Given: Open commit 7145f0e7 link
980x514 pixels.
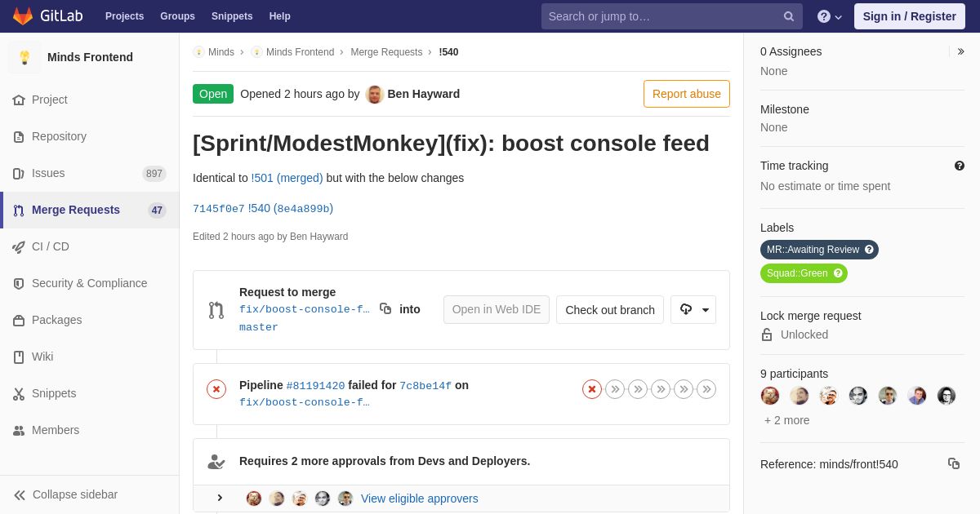Looking at the screenshot, I should click(x=219, y=209).
